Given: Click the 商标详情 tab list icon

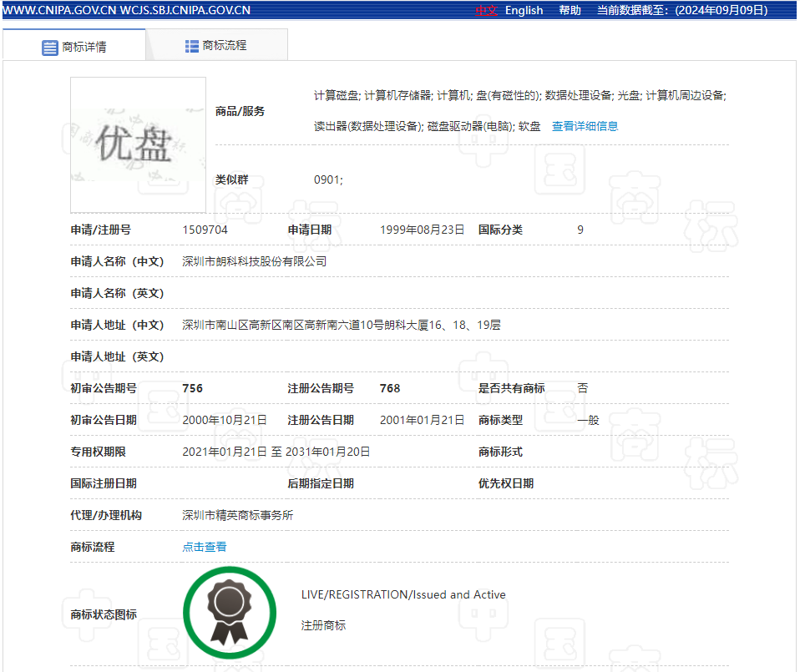Looking at the screenshot, I should tap(50, 47).
